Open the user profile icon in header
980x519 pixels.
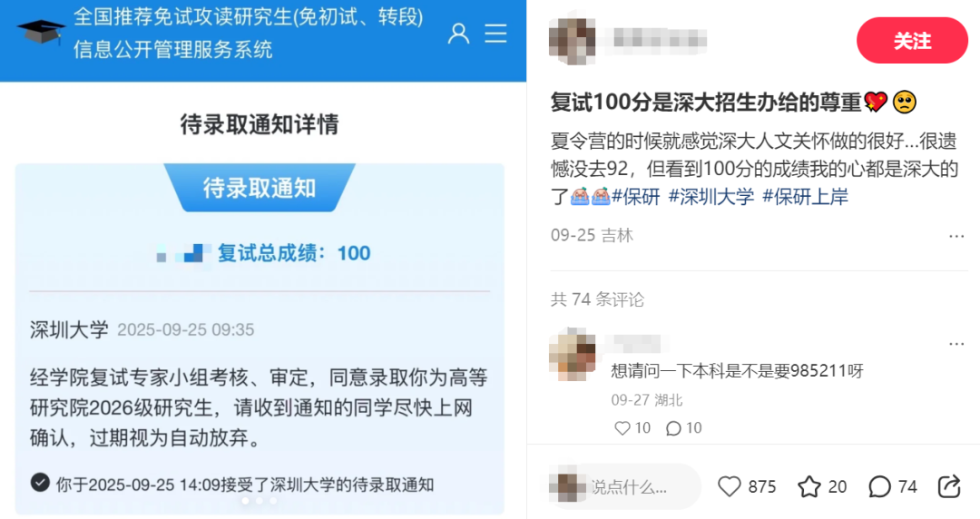pos(458,34)
